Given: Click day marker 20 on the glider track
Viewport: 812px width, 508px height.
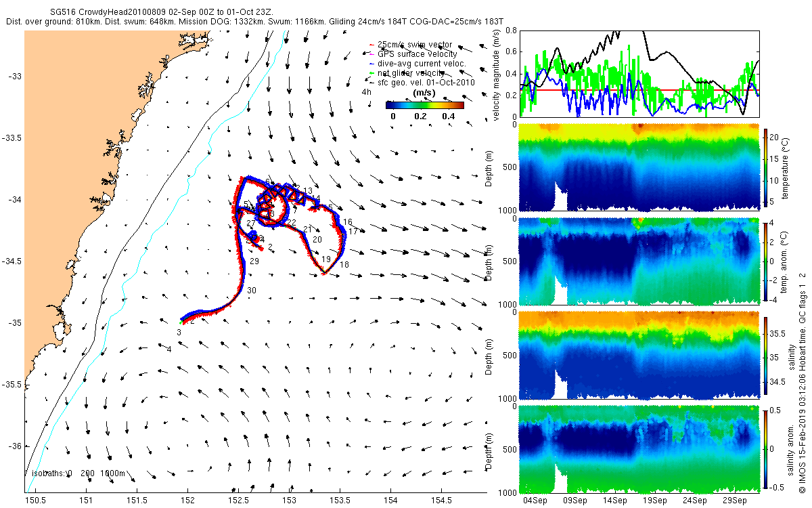Looking at the screenshot, I should pyautogui.click(x=317, y=240).
